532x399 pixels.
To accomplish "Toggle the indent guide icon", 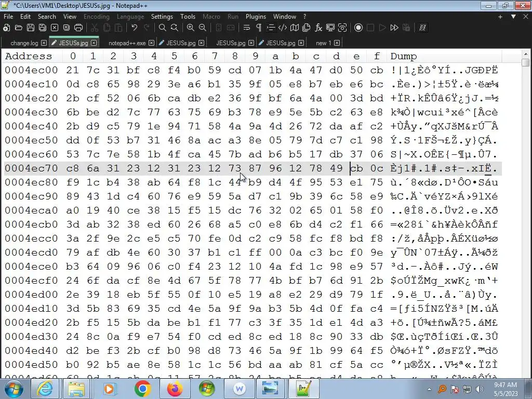I will (271, 28).
